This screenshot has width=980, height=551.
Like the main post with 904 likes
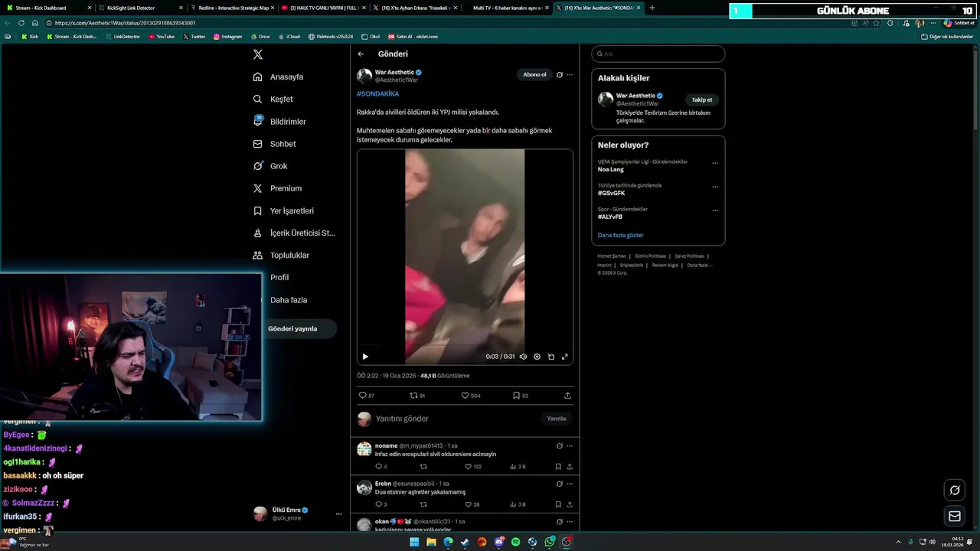click(470, 396)
